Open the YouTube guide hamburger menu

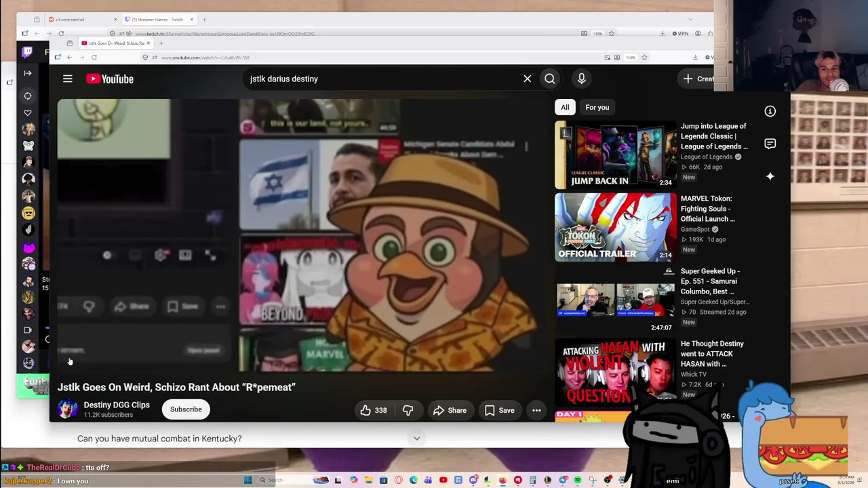point(68,79)
